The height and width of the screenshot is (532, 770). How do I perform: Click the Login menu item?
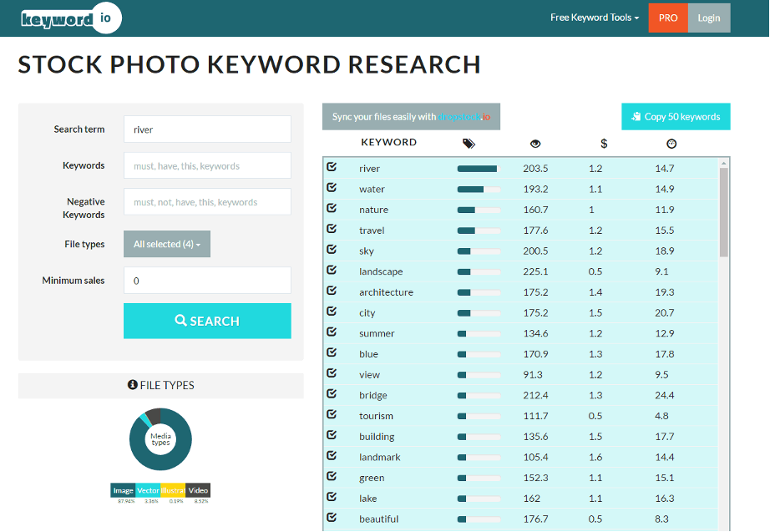(x=709, y=18)
